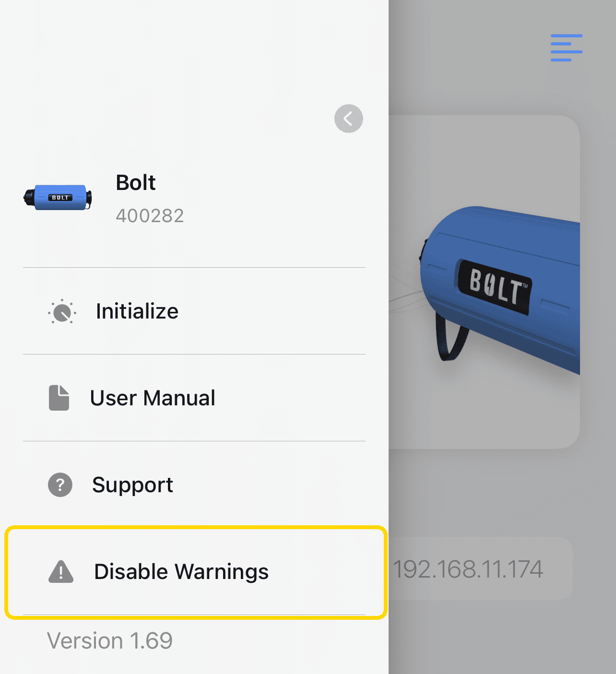
Task: Click the User Manual document icon
Action: point(59,398)
